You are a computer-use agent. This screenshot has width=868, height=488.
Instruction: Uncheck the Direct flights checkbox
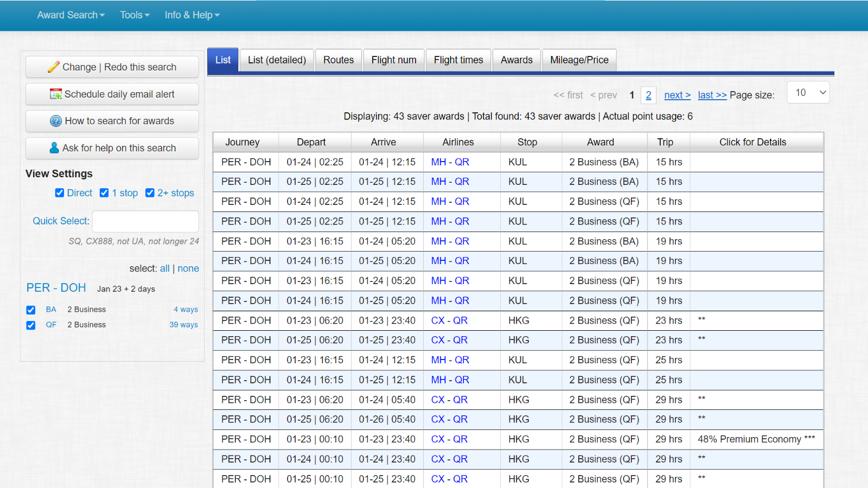60,192
